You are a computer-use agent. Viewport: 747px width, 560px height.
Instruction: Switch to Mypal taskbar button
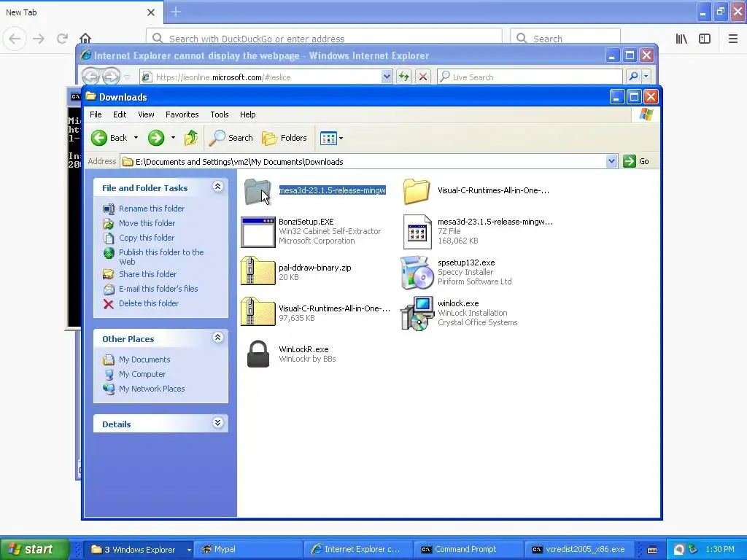[248, 550]
